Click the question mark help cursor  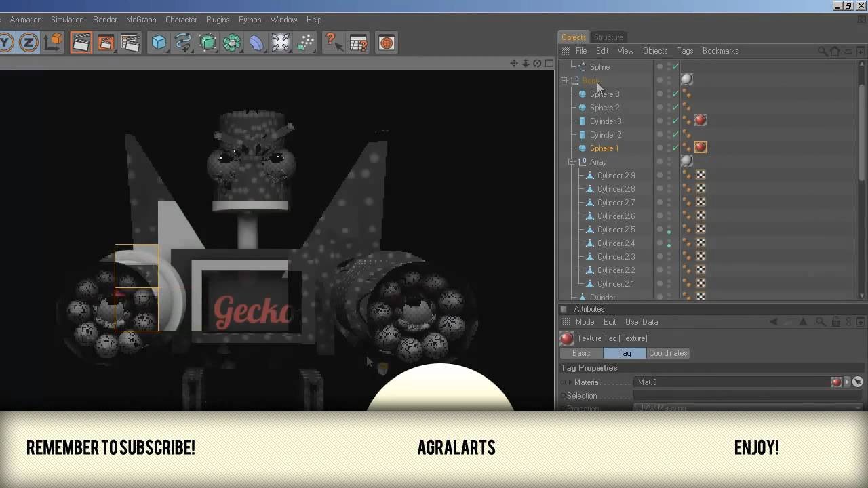tap(332, 43)
